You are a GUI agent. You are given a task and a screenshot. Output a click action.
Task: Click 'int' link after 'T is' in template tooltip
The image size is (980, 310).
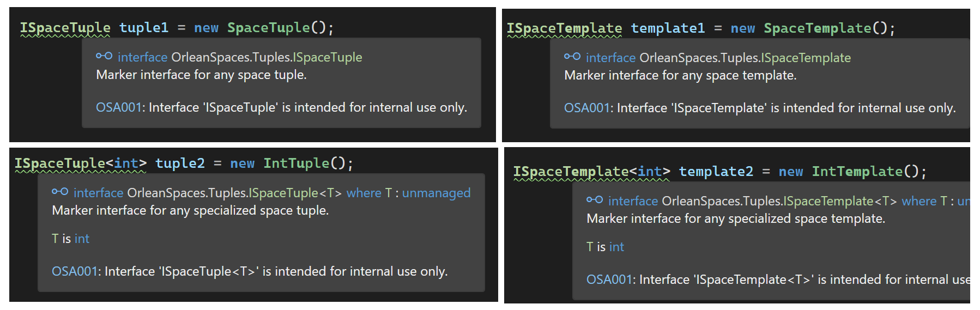pos(616,247)
